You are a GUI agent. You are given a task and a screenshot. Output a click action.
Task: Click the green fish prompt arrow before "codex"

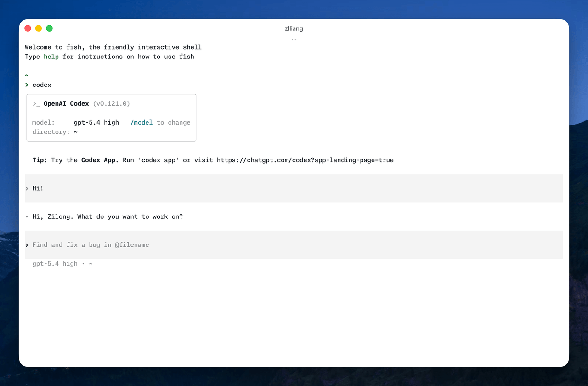pos(27,85)
